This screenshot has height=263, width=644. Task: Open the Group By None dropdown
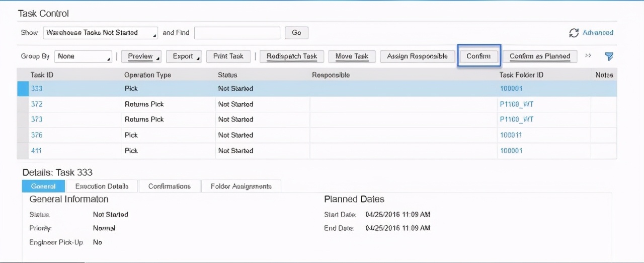click(83, 56)
